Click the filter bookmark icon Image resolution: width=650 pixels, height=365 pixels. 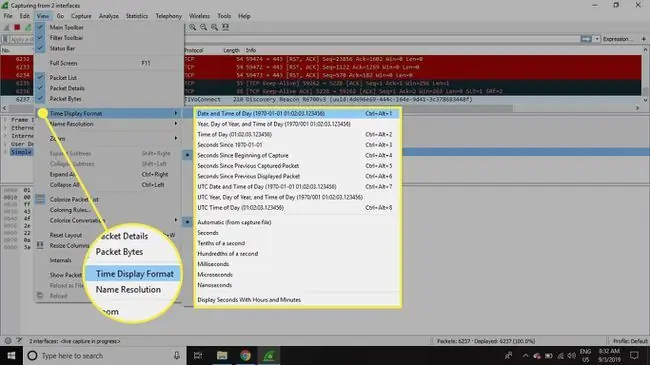(x=5, y=39)
